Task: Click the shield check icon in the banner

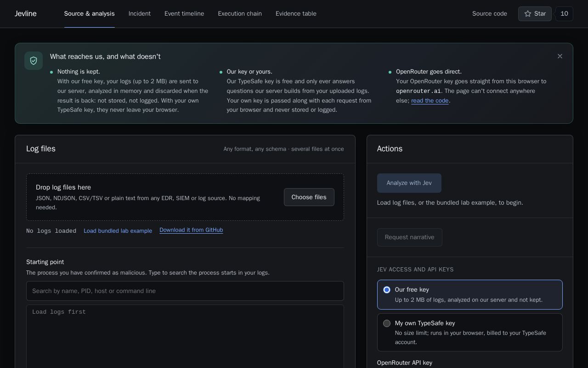Action: point(34,61)
